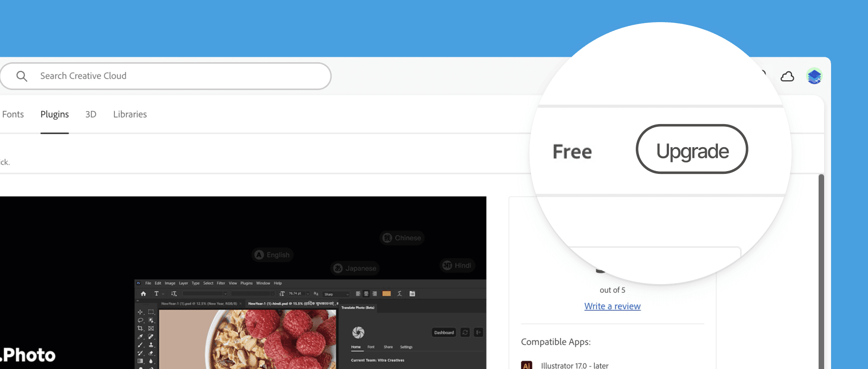Open the cloud sync status icon
This screenshot has width=868, height=369.
point(787,77)
